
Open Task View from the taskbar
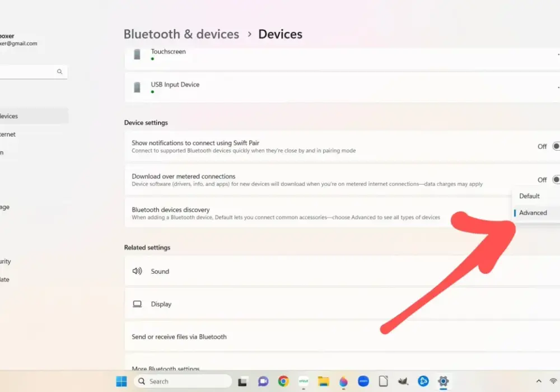pos(242,382)
